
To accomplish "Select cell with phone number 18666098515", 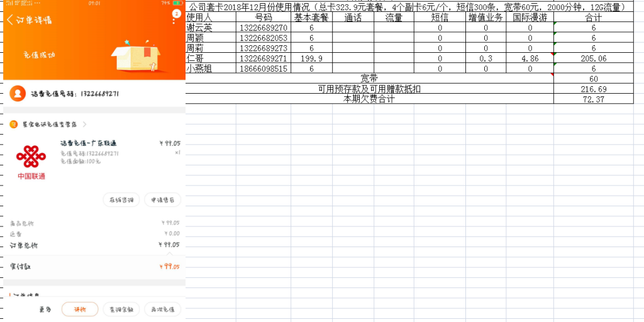I will click(x=264, y=69).
